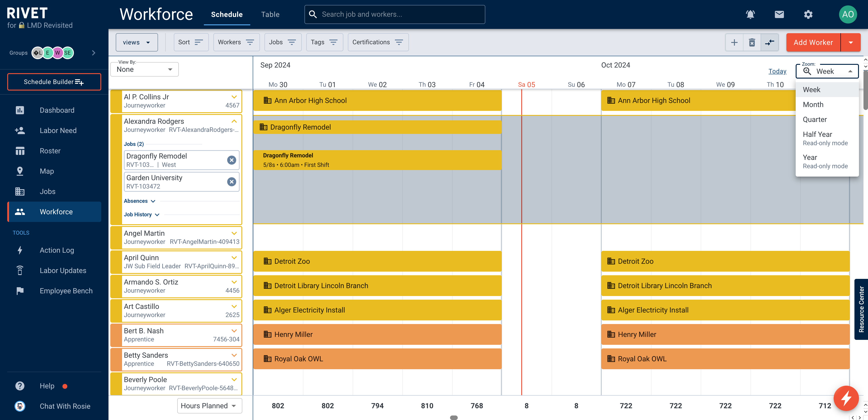Click Henry Miller bar starting Sep 30
Viewport: 868px width, 420px height.
[377, 334]
